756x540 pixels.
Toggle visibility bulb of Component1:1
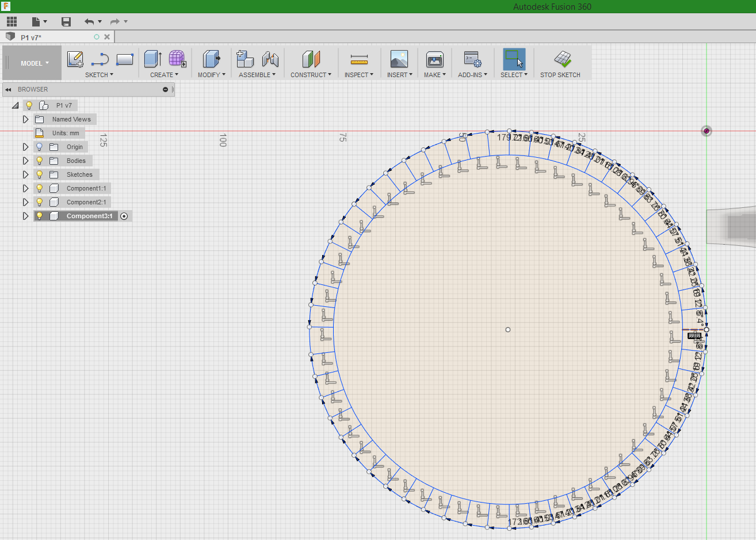coord(39,188)
